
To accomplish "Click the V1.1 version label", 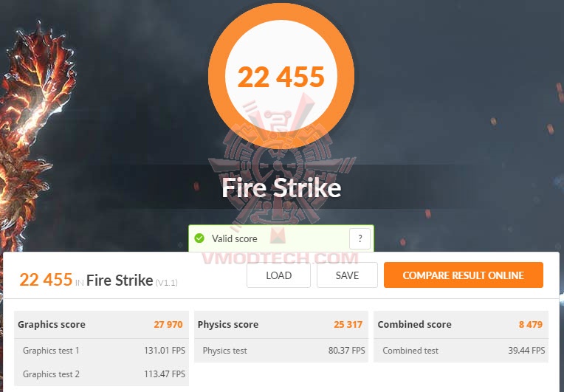I will coord(167,283).
